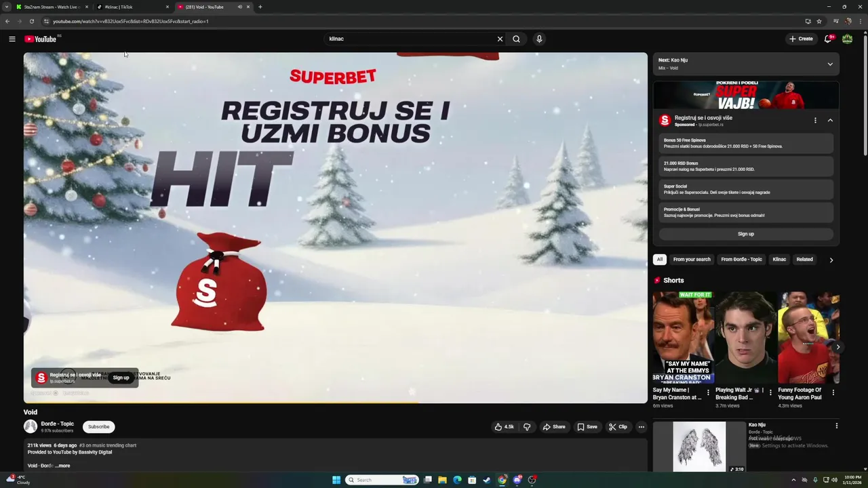Image resolution: width=868 pixels, height=488 pixels.
Task: Show more filter chips with arrow
Action: (831, 260)
